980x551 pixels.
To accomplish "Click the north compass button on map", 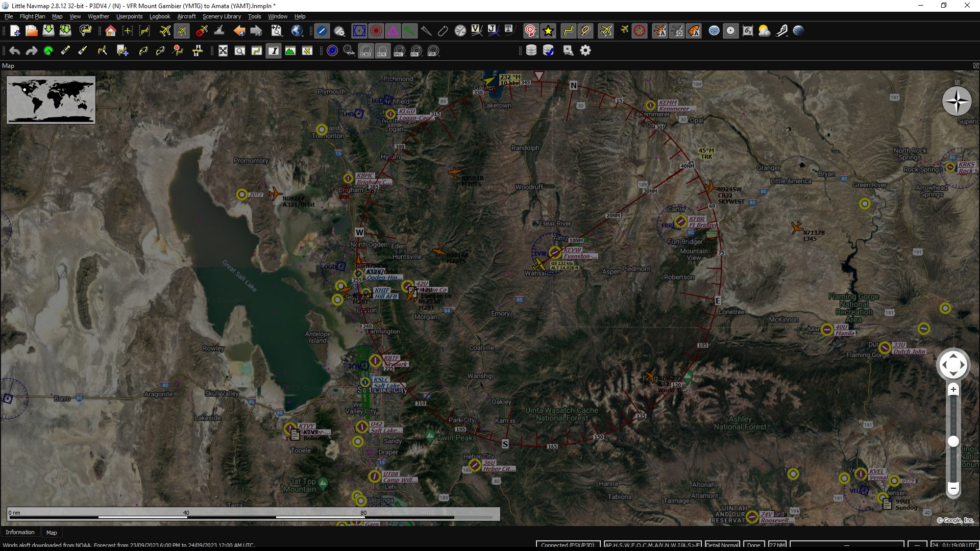I will click(x=957, y=101).
